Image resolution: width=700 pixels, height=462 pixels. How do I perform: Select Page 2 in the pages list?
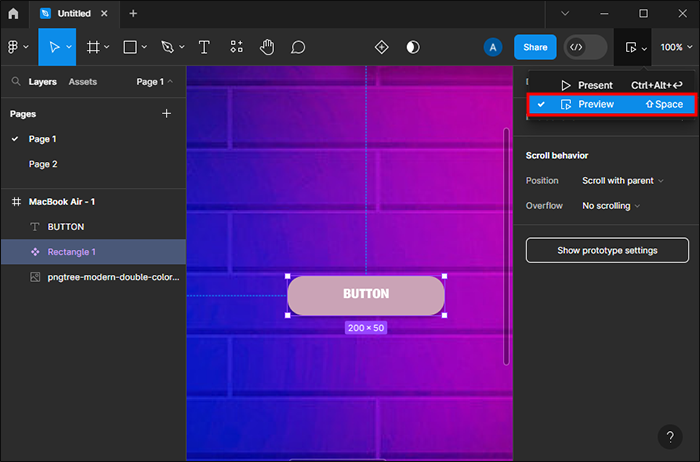point(43,164)
